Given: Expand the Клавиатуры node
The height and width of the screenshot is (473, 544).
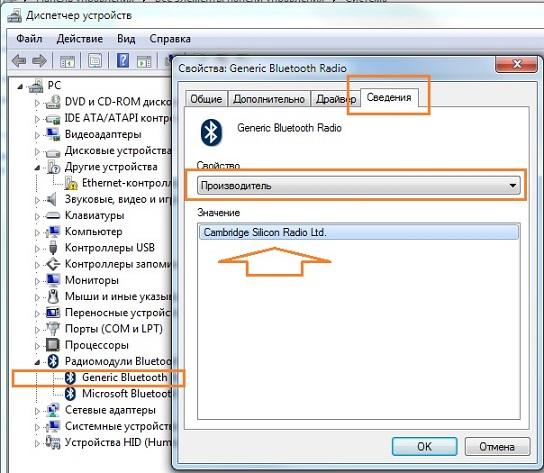Looking at the screenshot, I should pos(37,217).
